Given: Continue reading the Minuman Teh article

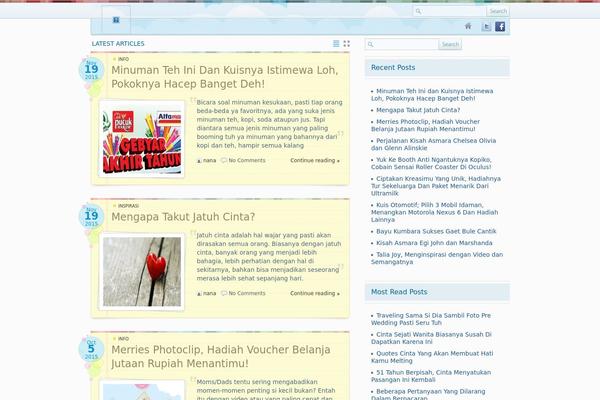Looking at the screenshot, I should [x=315, y=160].
